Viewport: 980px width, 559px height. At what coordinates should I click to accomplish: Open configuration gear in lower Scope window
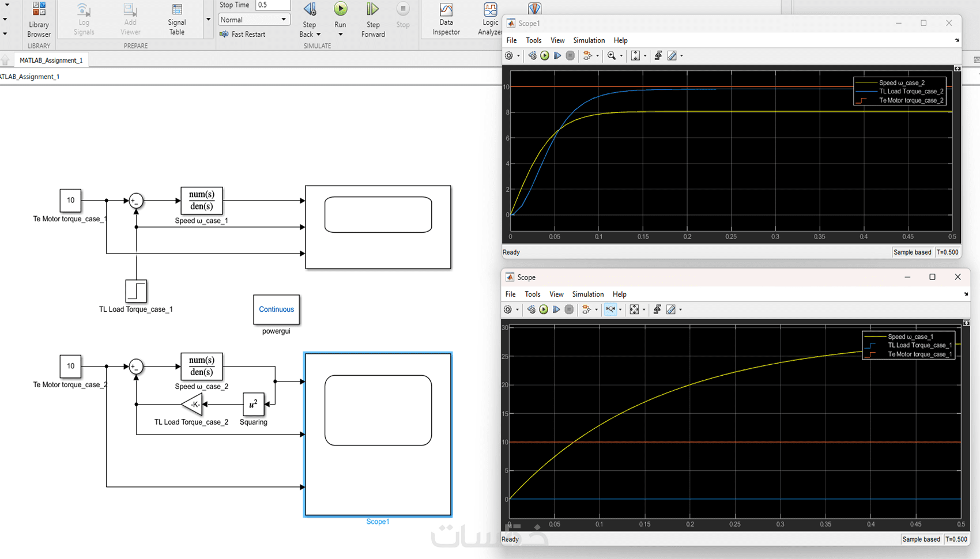click(x=508, y=309)
